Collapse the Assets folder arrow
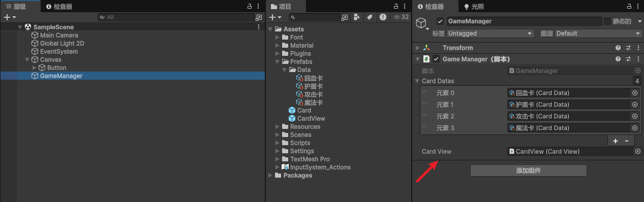The width and height of the screenshot is (644, 202). [x=270, y=29]
